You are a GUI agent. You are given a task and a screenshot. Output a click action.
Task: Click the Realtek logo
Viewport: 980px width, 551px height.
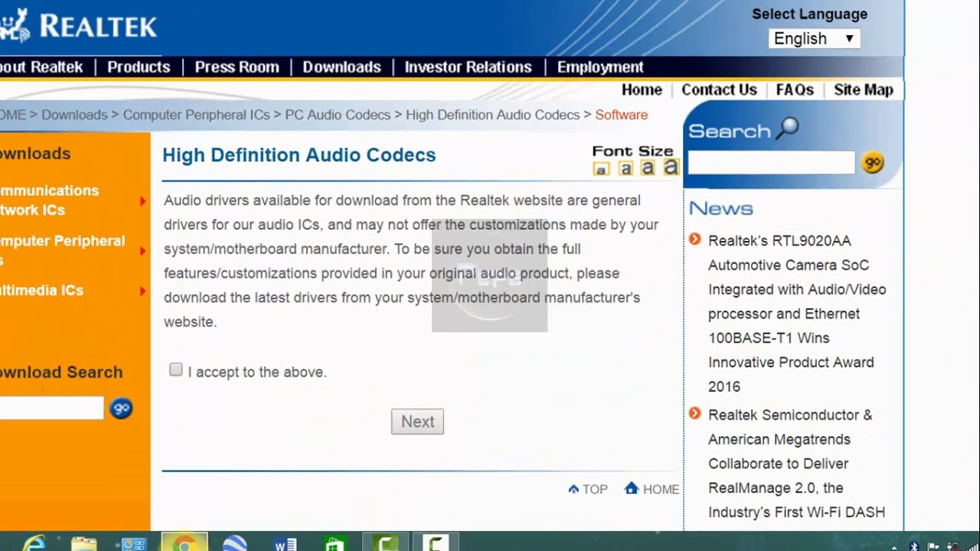pyautogui.click(x=78, y=27)
